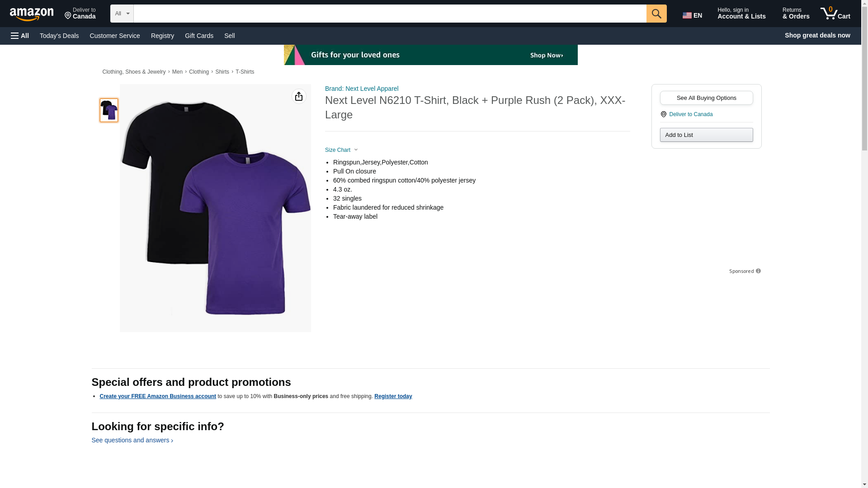
Task: Open the Brand: Next Level Apparel link
Action: pos(362,89)
